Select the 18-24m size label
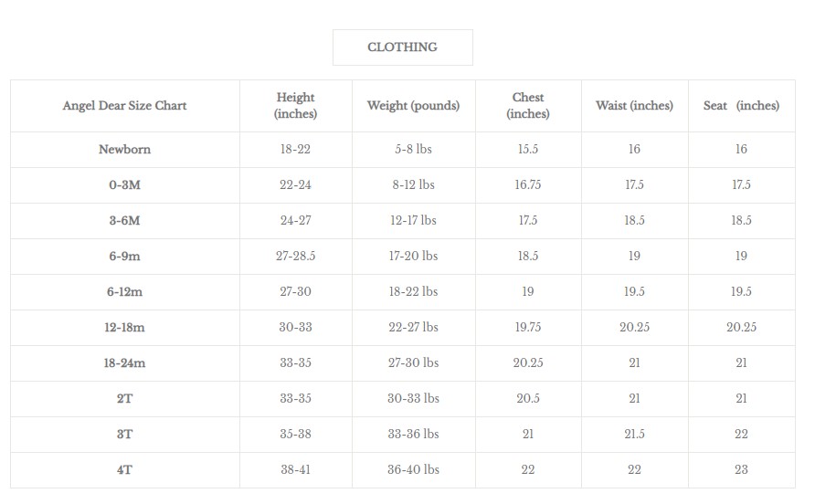Screen dimensions: 815x504 click(x=125, y=363)
